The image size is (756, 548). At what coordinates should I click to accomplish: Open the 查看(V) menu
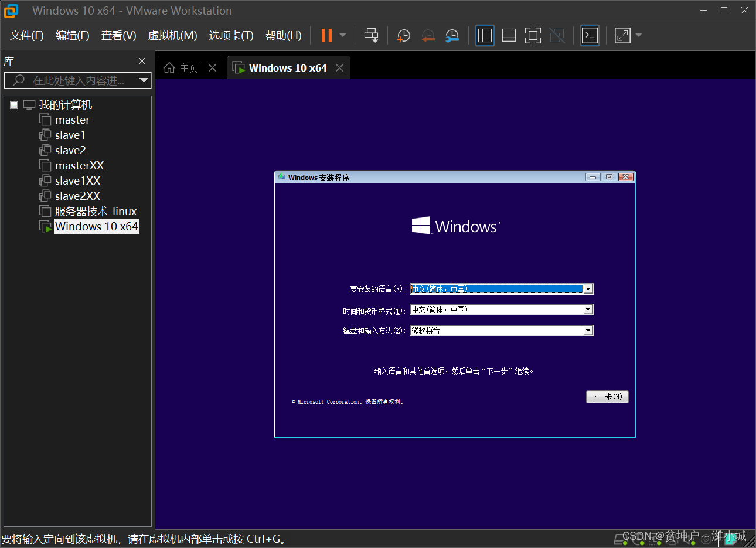click(119, 36)
